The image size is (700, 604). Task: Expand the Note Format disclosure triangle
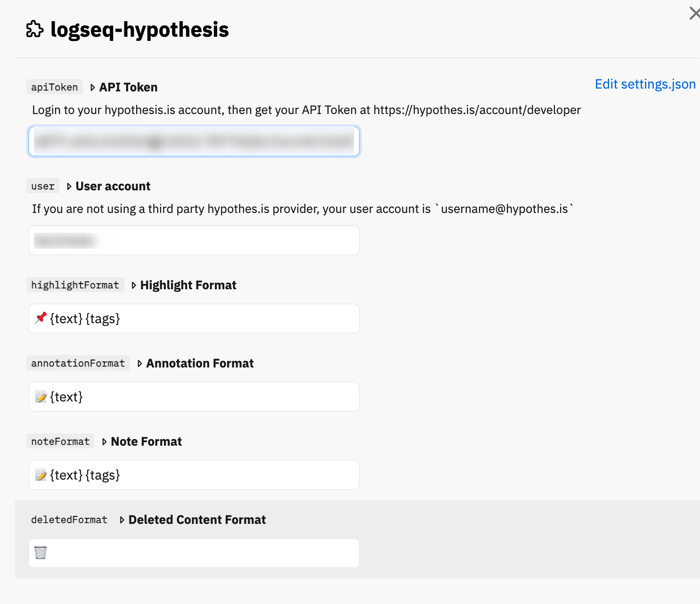point(105,442)
